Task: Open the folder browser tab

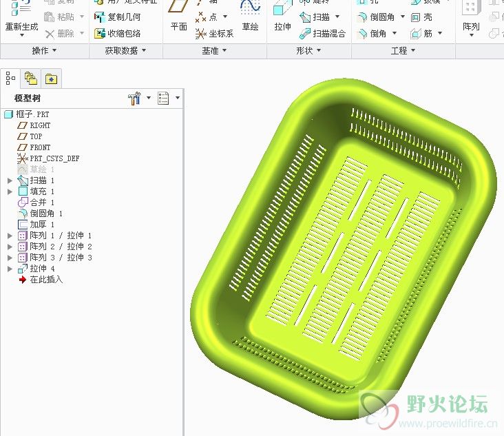Action: click(30, 78)
